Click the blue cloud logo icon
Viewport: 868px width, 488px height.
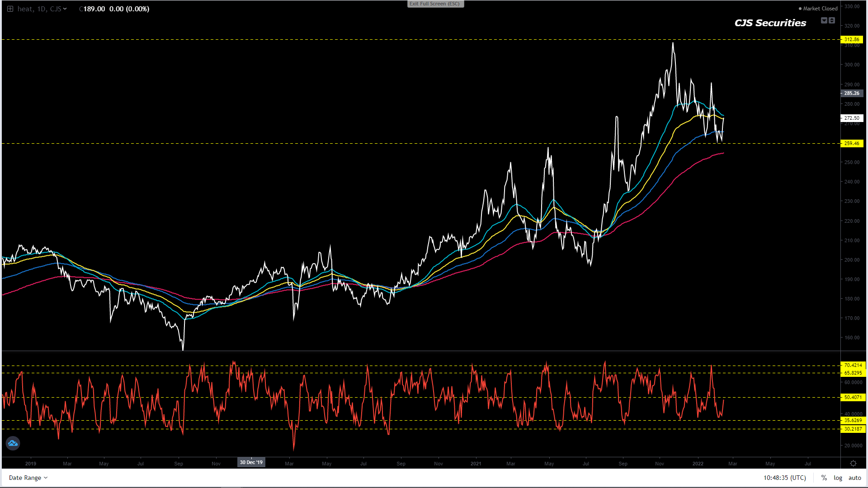point(13,443)
